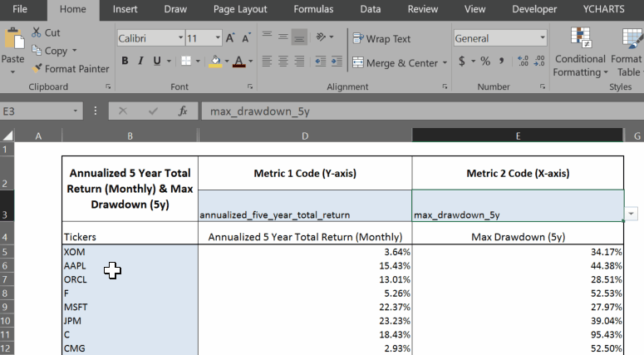
Task: Toggle Bold formatting
Action: tap(125, 61)
